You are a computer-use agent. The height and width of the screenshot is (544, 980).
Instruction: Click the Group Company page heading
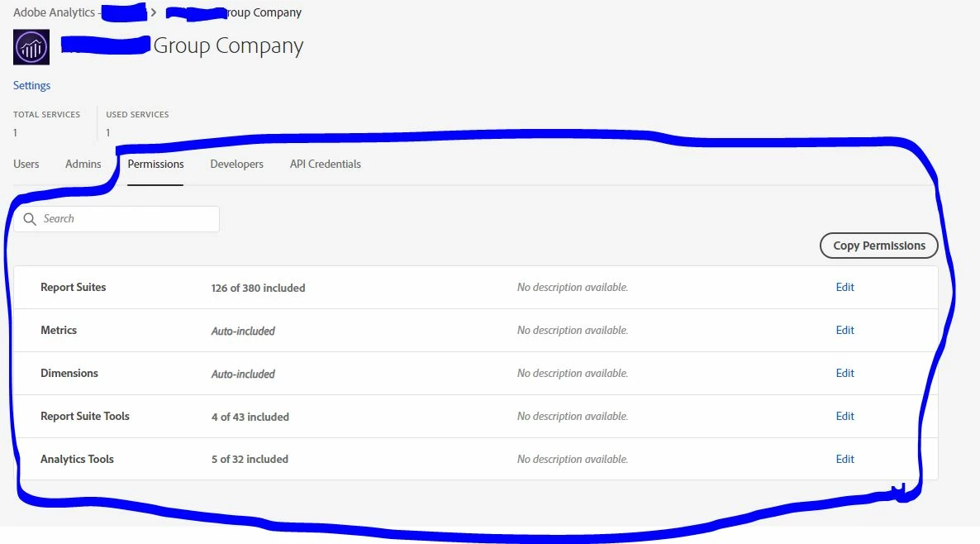coord(228,45)
